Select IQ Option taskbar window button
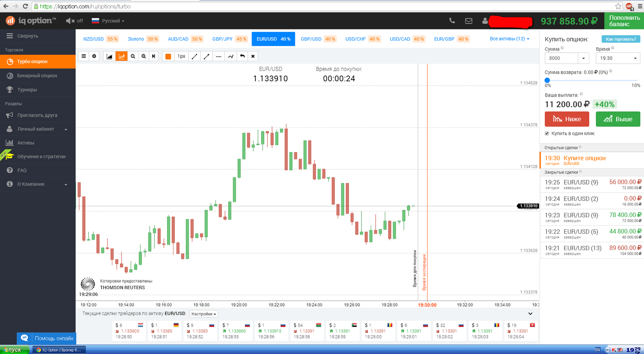Screen dimensions: 644x354 pyautogui.click(x=59, y=350)
